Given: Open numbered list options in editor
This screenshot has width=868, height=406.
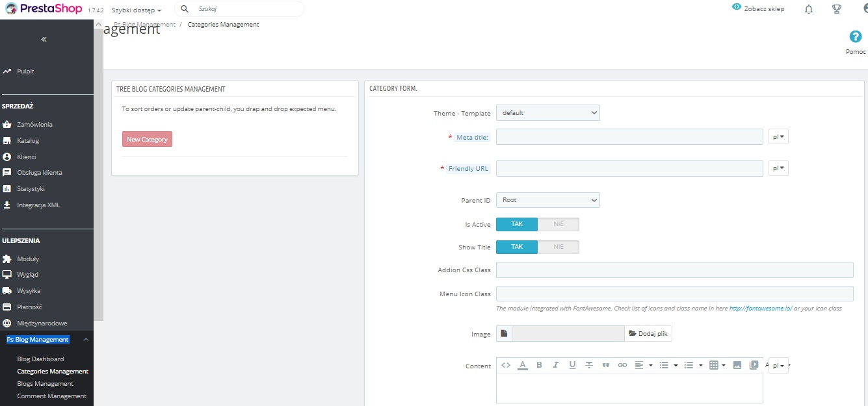Looking at the screenshot, I should pyautogui.click(x=693, y=365).
